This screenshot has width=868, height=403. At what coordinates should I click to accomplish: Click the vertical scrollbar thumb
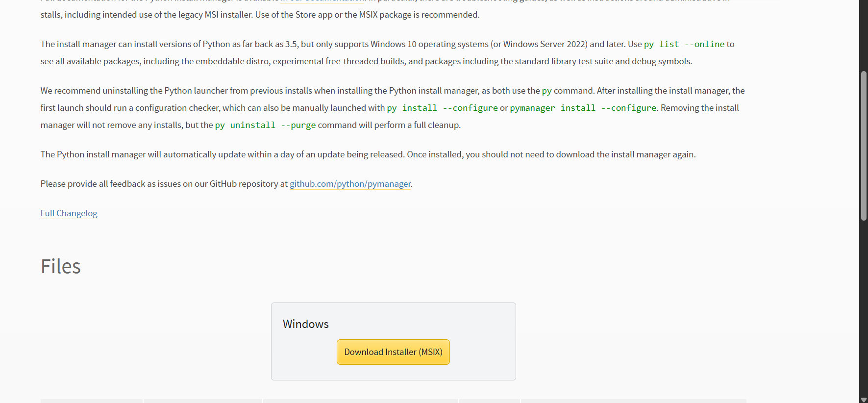864,146
